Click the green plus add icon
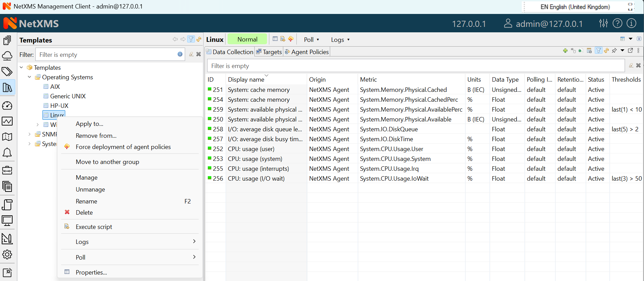 point(565,51)
